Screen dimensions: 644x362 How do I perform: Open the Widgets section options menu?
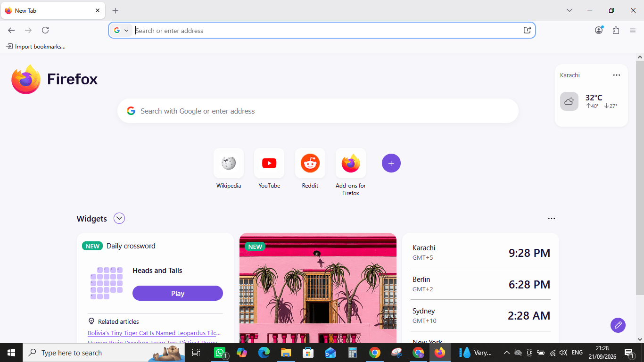552,218
